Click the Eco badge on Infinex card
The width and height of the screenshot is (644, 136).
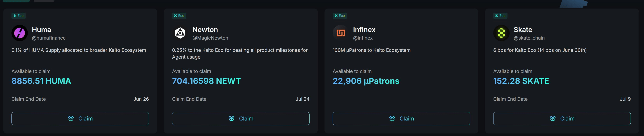(339, 16)
